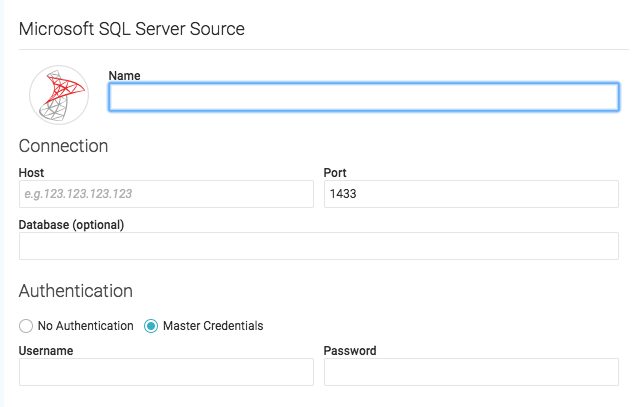Screen dimensions: 640x407
Task: Click the Microsoft SQL Server Source heading
Action: tap(132, 28)
